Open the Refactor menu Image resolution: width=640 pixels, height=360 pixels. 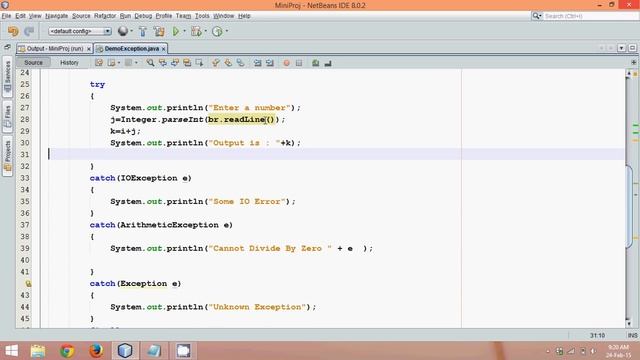105,16
